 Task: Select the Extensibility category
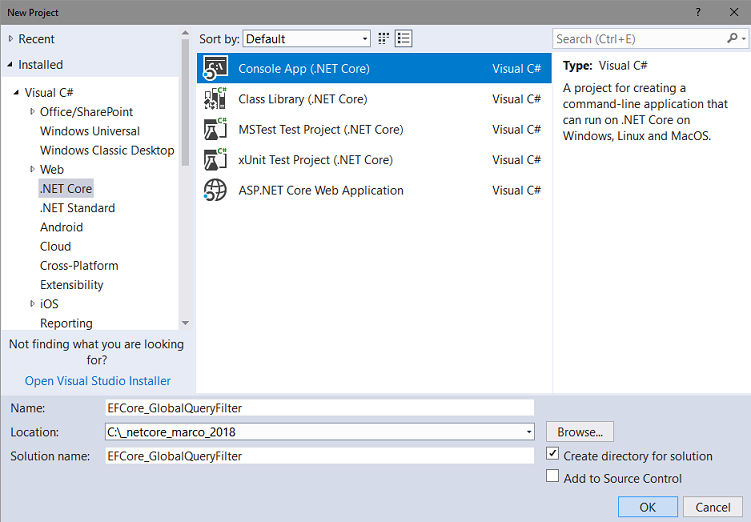pyautogui.click(x=71, y=284)
